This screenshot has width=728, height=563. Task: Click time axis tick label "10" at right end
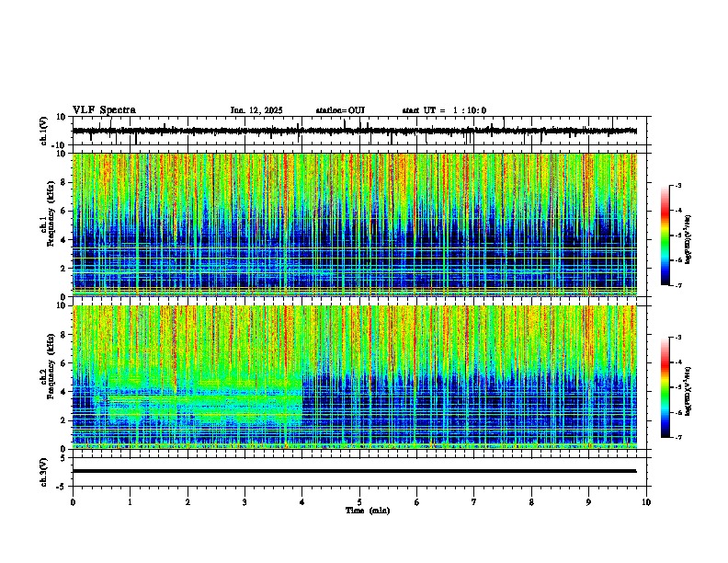click(646, 502)
